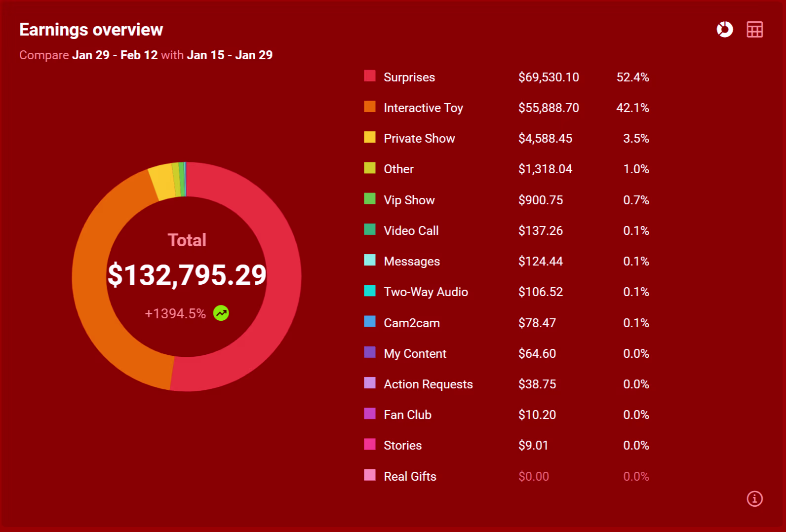The height and width of the screenshot is (532, 786).
Task: Select the Two-Way Audio legend entry
Action: coord(426,292)
